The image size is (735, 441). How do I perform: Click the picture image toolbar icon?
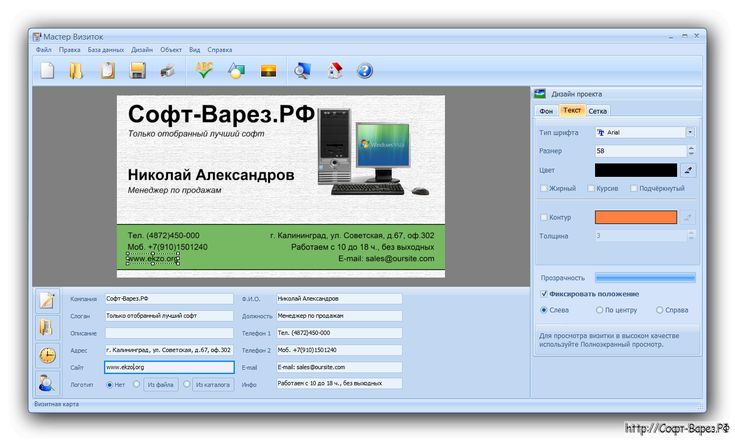point(268,71)
